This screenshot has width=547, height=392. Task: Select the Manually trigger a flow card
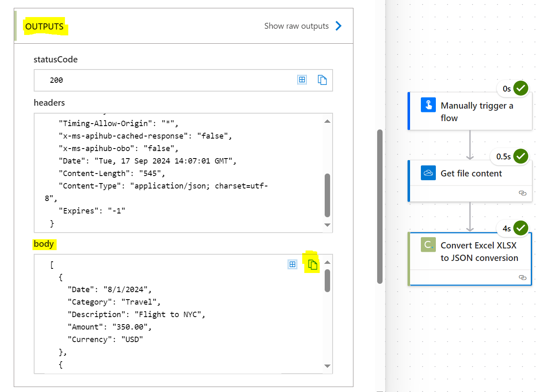[x=470, y=111]
